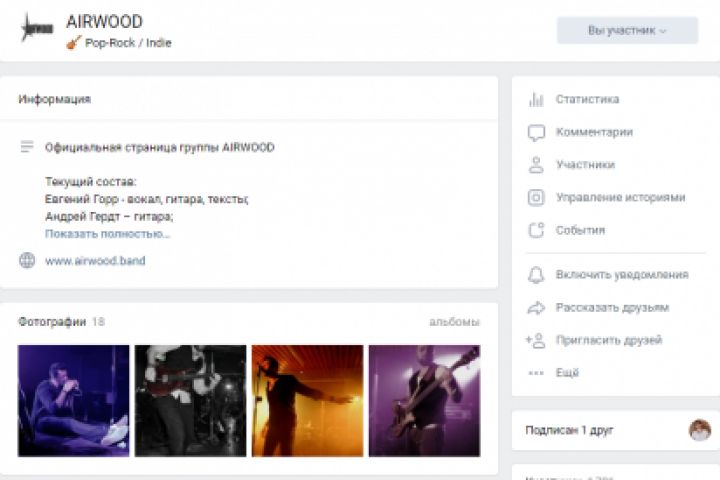Click the globe icon beside the website link
Screen dimensions: 720x480
[27, 260]
